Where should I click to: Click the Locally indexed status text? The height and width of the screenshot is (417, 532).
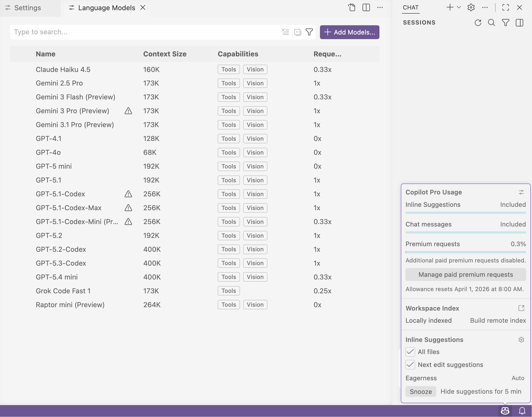coord(429,321)
